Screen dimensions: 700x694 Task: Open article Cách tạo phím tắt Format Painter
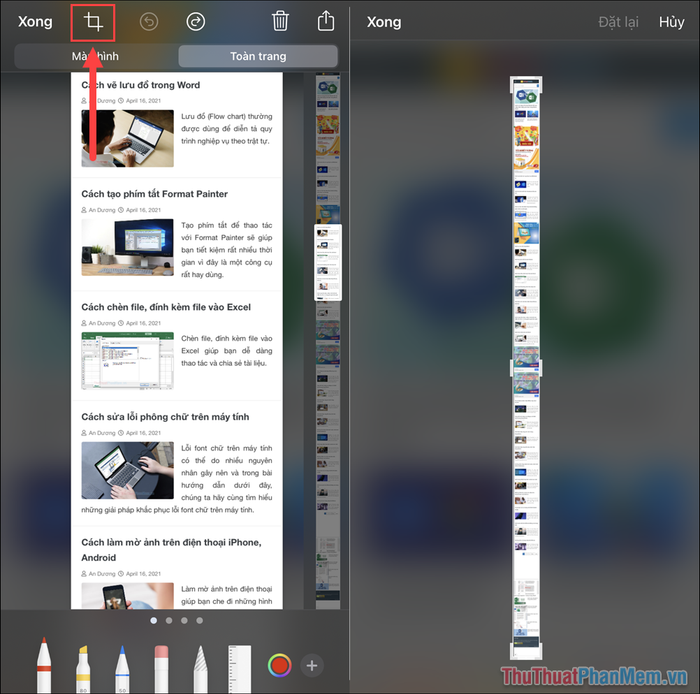click(x=154, y=194)
